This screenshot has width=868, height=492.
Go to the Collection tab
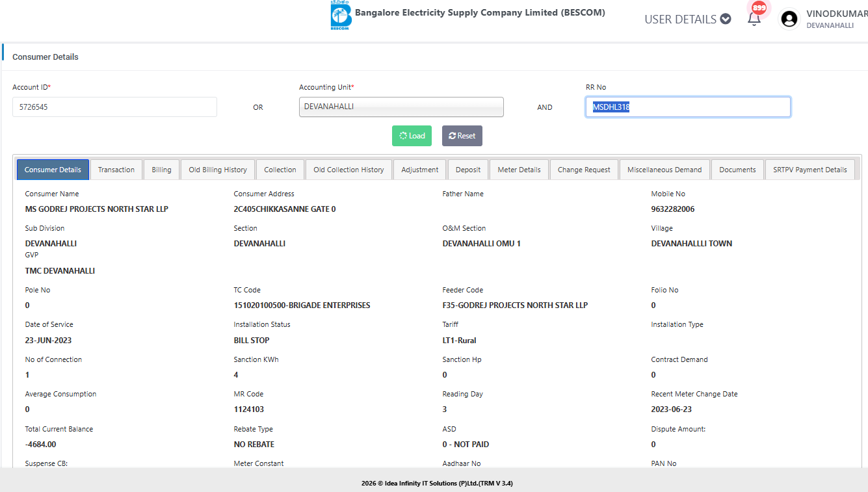click(280, 170)
